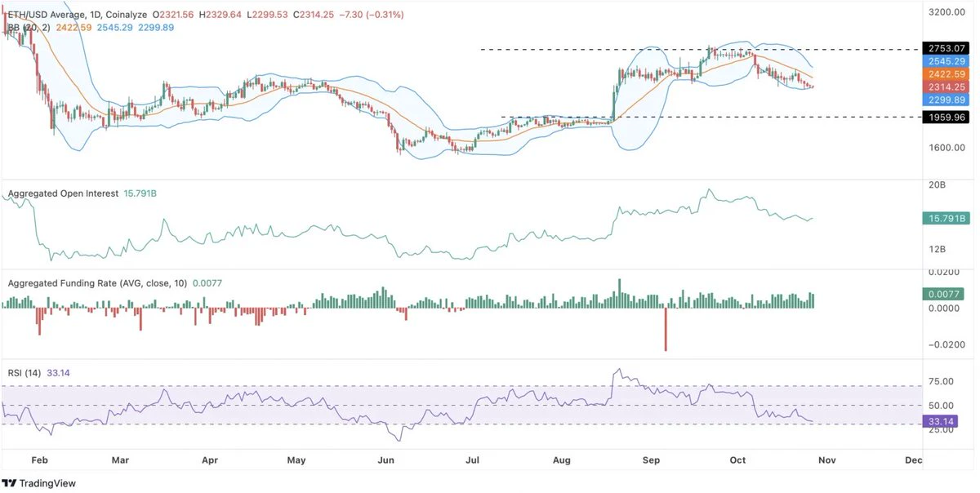
Task: Click the 1600.00 price axis label
Action: tap(947, 148)
